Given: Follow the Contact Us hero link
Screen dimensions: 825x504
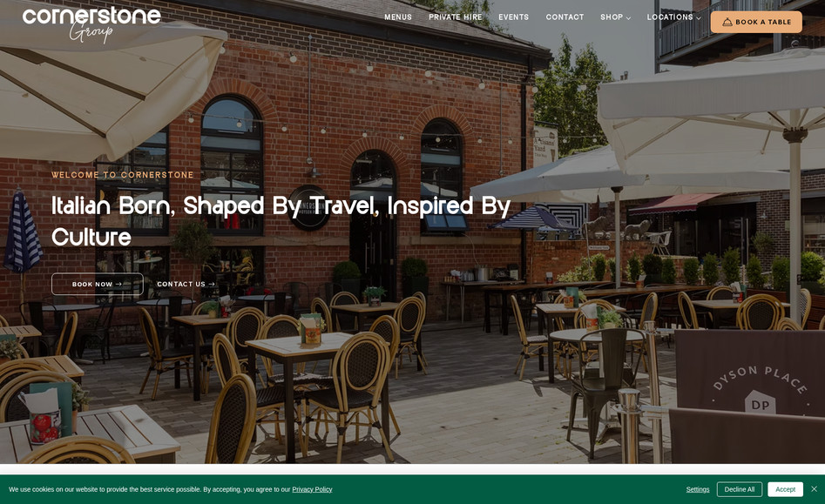Looking at the screenshot, I should point(186,284).
